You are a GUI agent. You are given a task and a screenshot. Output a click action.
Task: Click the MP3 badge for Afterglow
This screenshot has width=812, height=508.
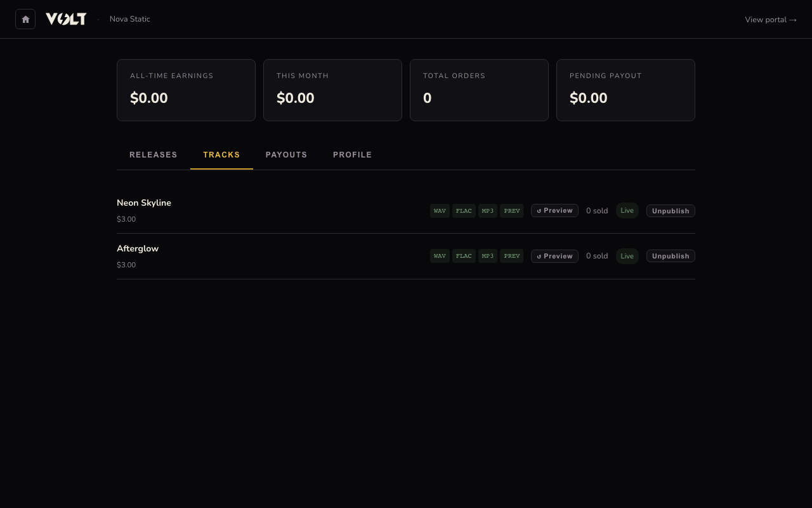click(488, 257)
